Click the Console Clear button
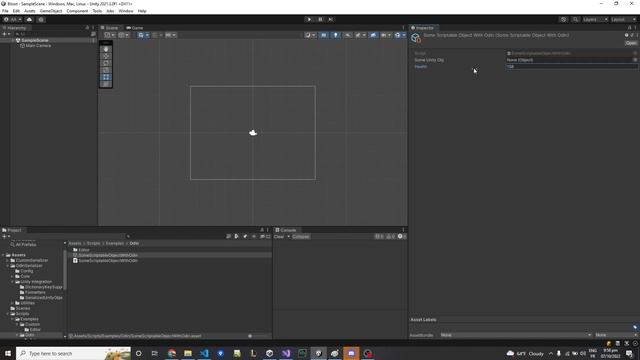Image resolution: width=640 pixels, height=360 pixels. (279, 237)
